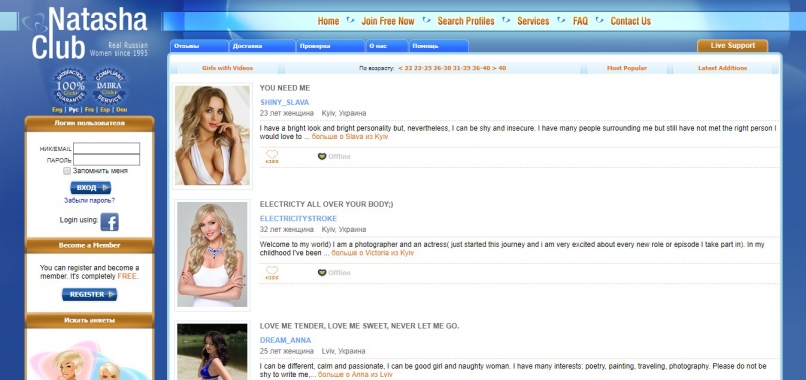Open Services in top navigation
Screen dimensions: 806x380
[533, 21]
